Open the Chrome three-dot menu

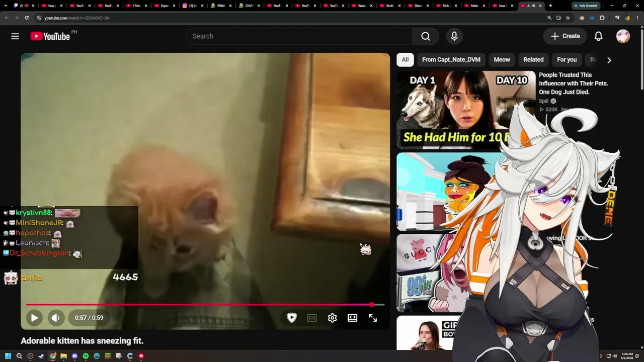(x=637, y=18)
